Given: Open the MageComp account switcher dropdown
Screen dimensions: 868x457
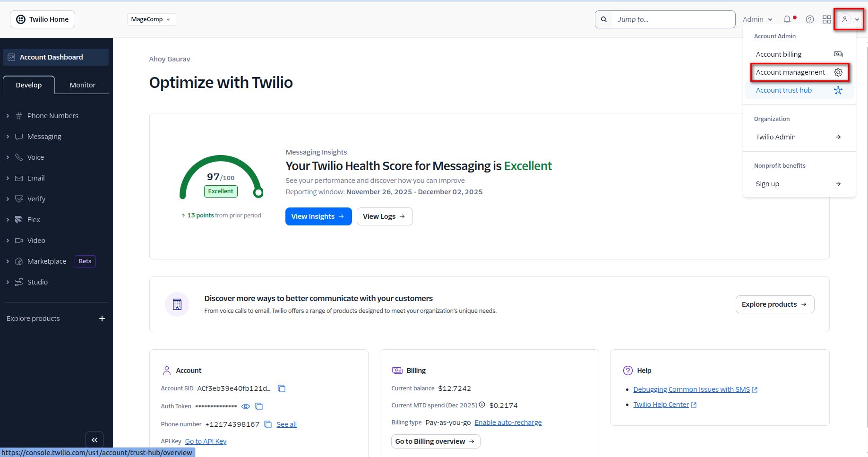Looking at the screenshot, I should [151, 19].
